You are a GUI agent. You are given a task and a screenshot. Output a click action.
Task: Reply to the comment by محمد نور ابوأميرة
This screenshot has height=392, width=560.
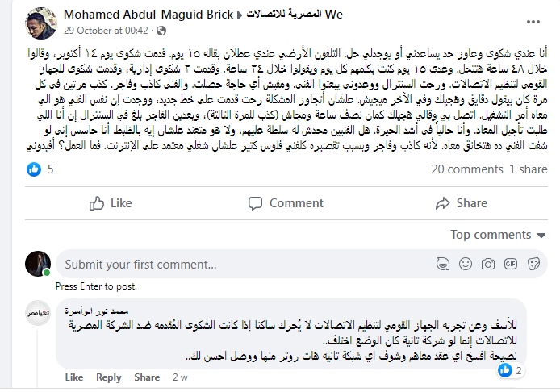pos(109,377)
